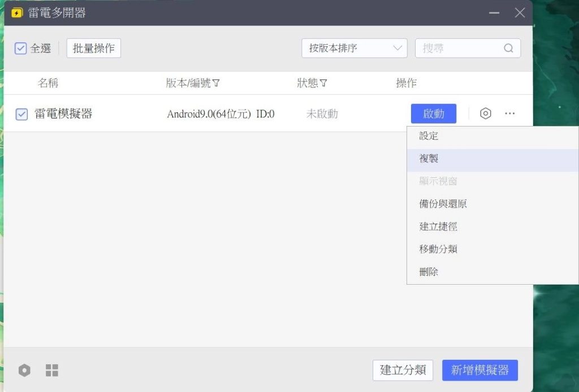Select 複製 from the context menu
Screen dimensions: 579x392
[429, 159]
